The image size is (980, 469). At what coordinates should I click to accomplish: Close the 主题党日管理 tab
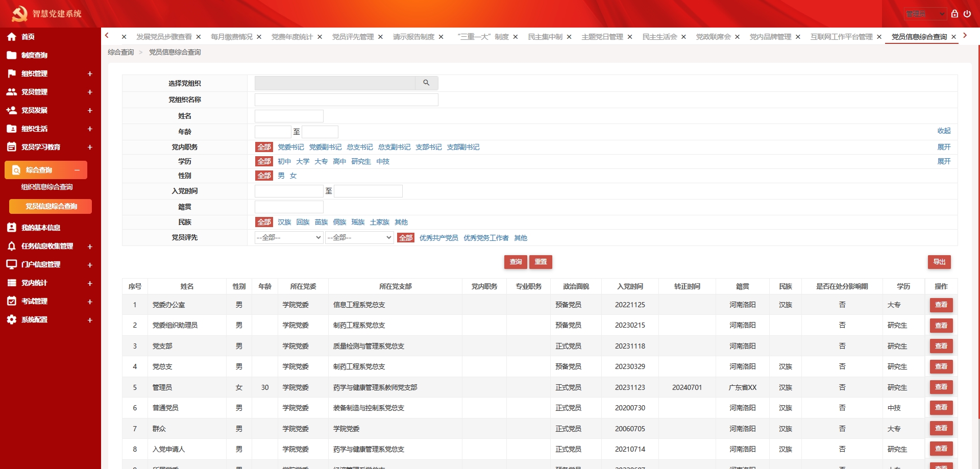[x=630, y=37]
